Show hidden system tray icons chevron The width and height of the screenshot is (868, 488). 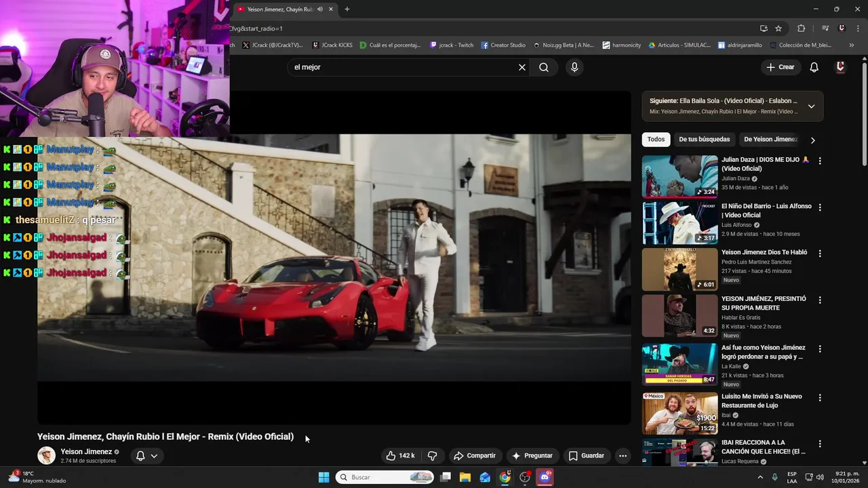(760, 477)
